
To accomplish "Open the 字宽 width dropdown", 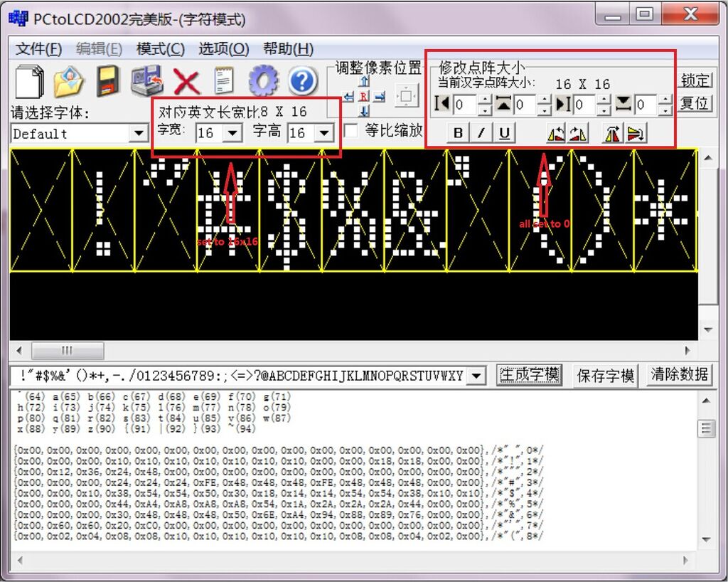I will click(232, 133).
